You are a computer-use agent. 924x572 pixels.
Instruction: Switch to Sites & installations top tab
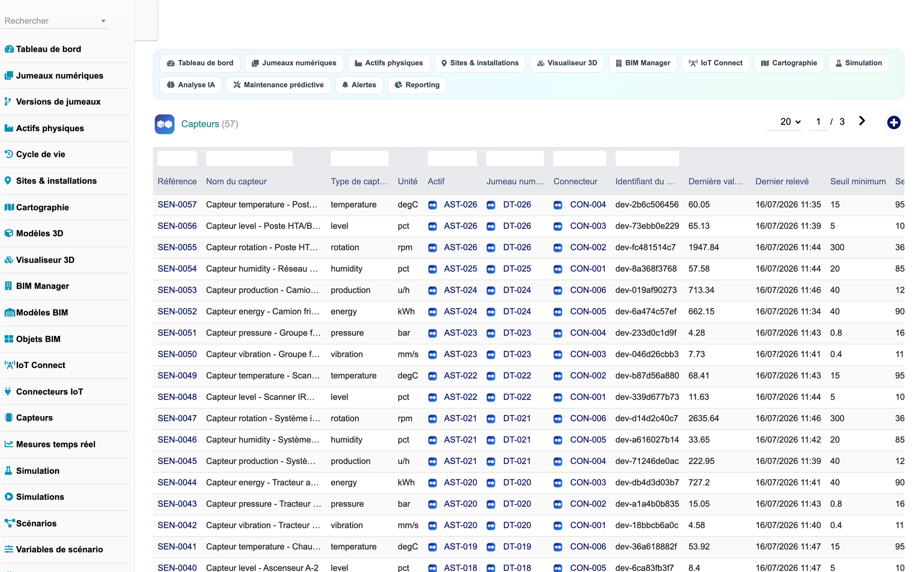(x=480, y=63)
